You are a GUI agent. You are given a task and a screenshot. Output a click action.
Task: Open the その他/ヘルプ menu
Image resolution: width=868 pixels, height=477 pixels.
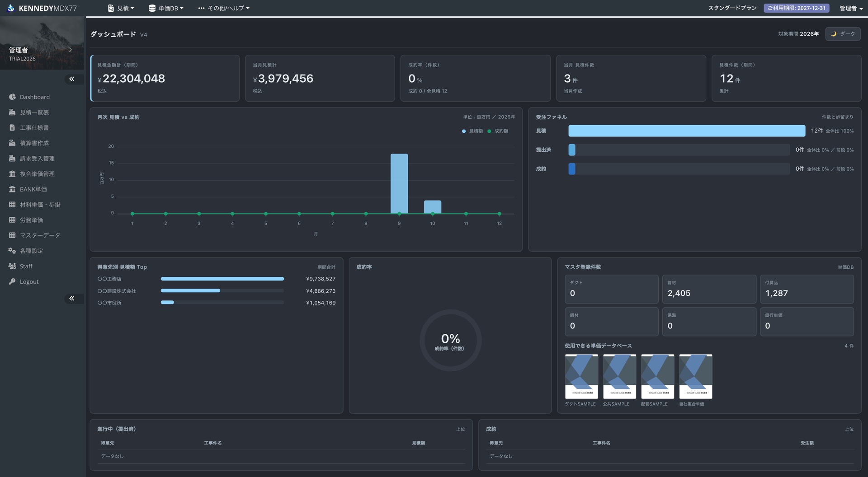coord(224,8)
